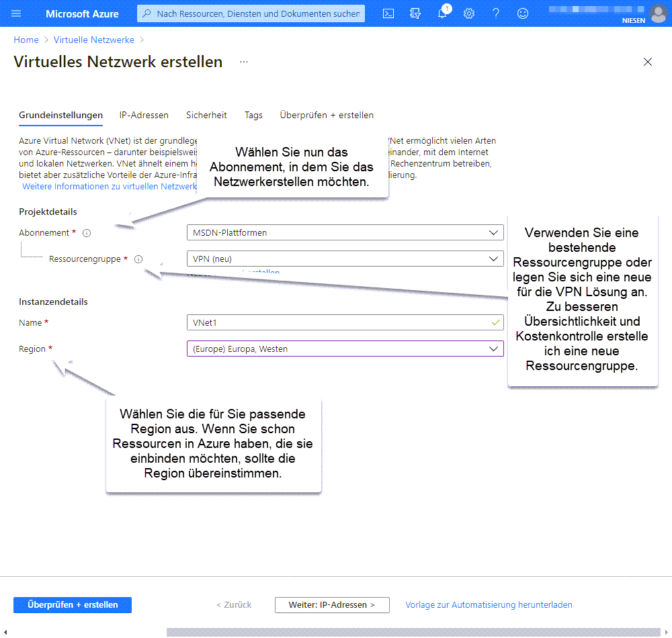Close the Virtuelles Netzwerk erstellen blade
672x638 pixels.
coord(648,62)
